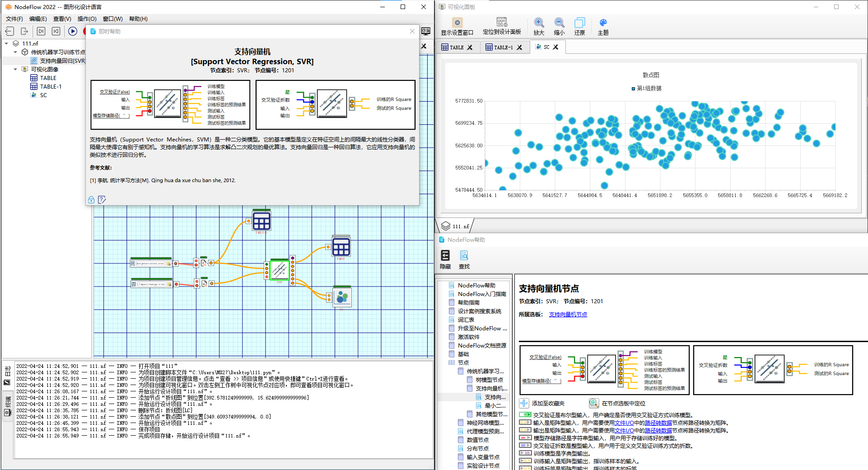The image size is (868, 470).
Task: Open NodeFlow入门指南 in help tree
Action: [477, 294]
